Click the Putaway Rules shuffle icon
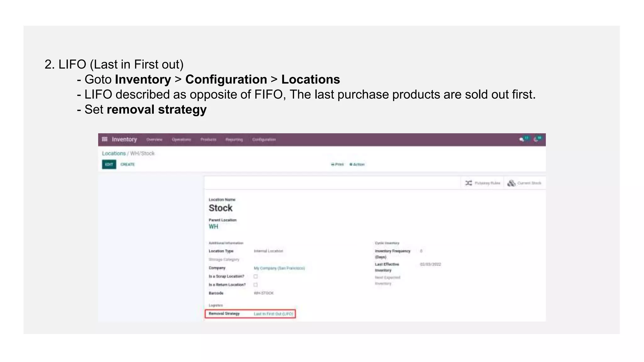This screenshot has height=362, width=644. [469, 183]
